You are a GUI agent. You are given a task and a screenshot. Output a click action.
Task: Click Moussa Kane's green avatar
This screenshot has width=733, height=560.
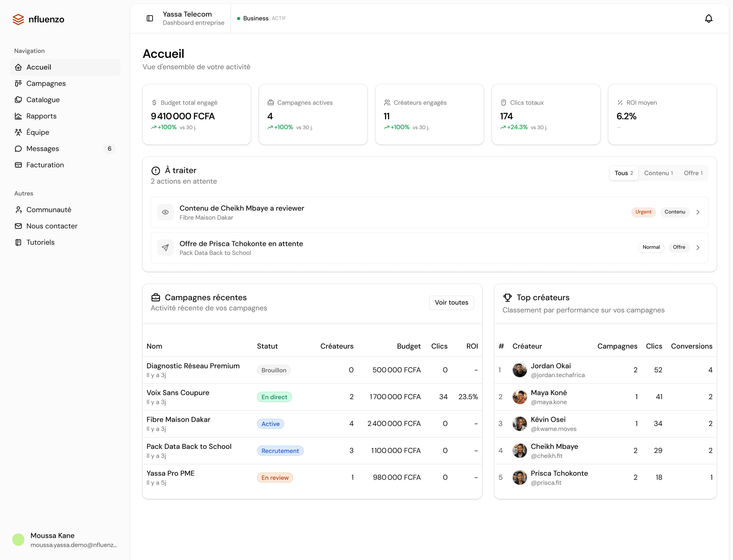pyautogui.click(x=18, y=540)
